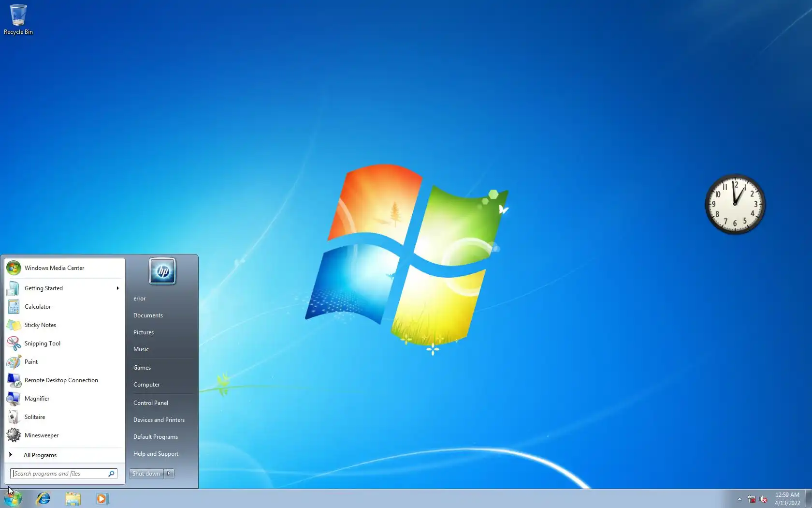Open Music from the Start menu
The width and height of the screenshot is (812, 508).
141,349
